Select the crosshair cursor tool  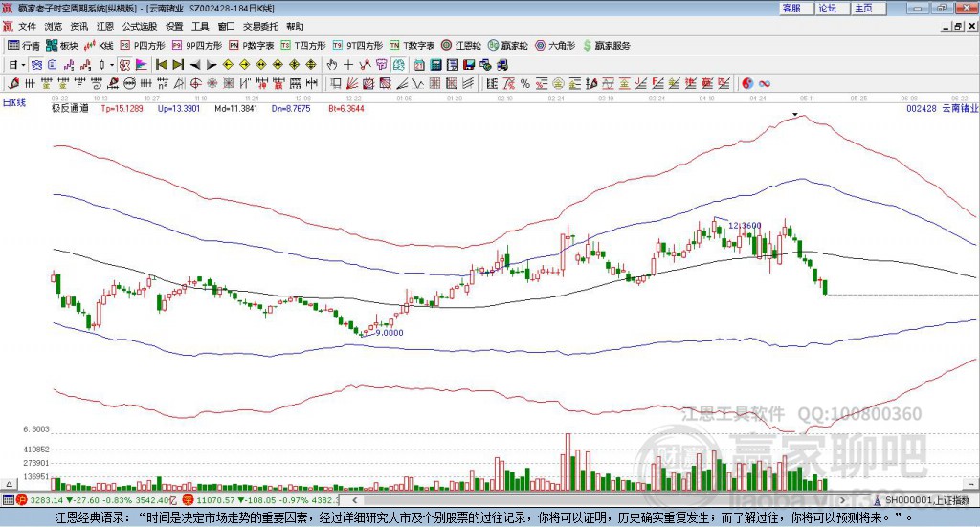[348, 65]
